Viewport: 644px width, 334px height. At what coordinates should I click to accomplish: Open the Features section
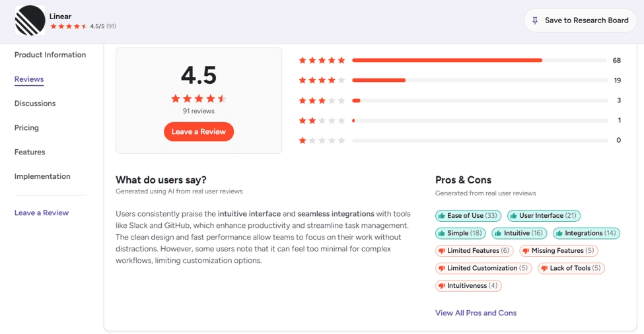30,152
